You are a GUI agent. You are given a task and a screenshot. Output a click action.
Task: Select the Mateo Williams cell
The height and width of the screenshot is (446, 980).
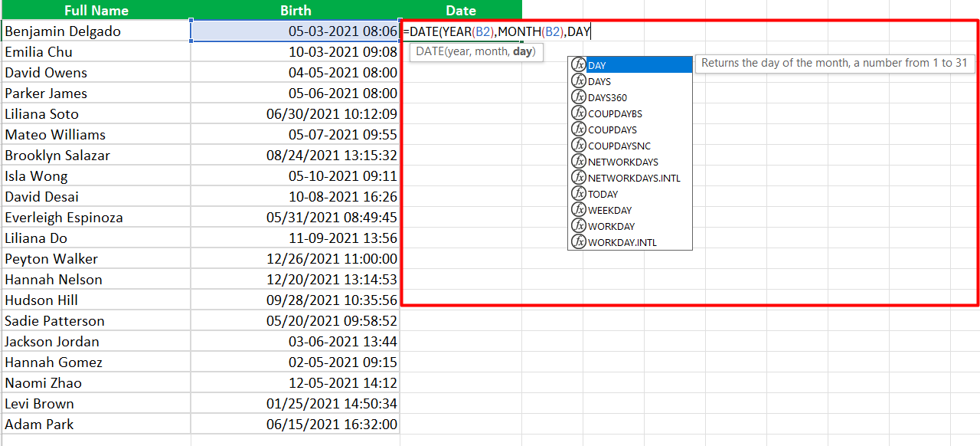point(96,135)
